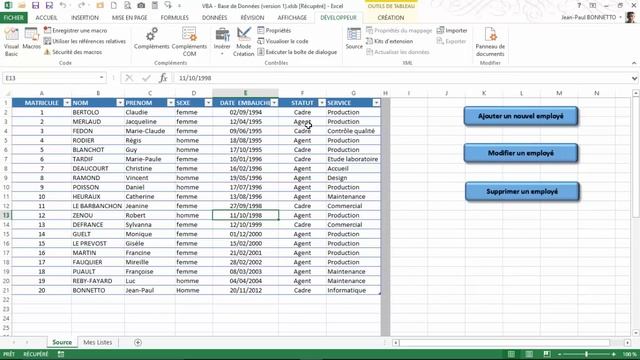Click Supprimer un employé button
640x360 pixels.
522,191
